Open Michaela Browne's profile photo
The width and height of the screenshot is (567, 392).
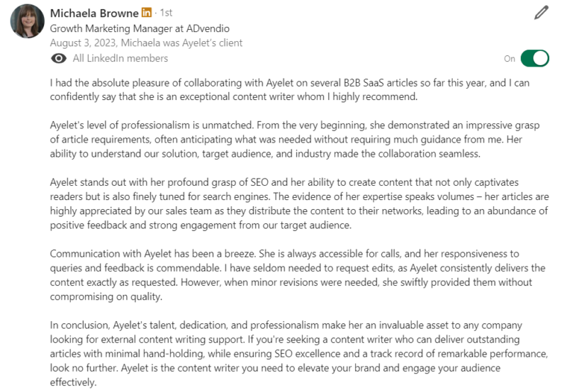pos(28,21)
